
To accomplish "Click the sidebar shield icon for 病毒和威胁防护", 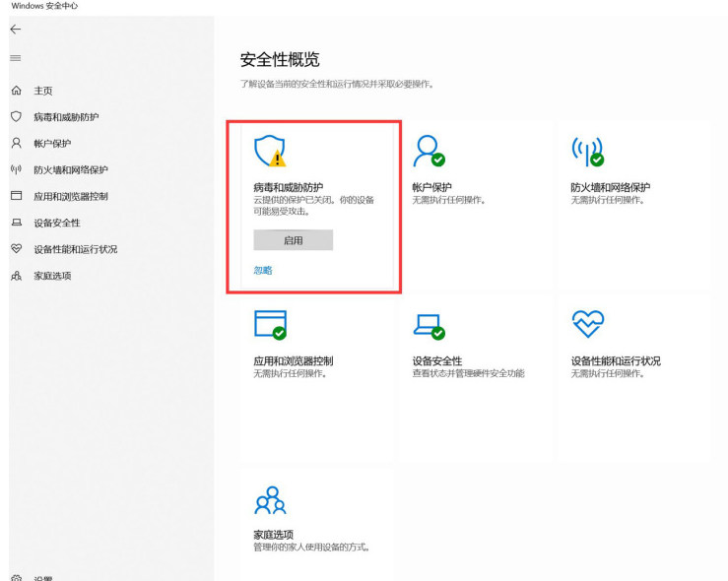I will pos(16,116).
